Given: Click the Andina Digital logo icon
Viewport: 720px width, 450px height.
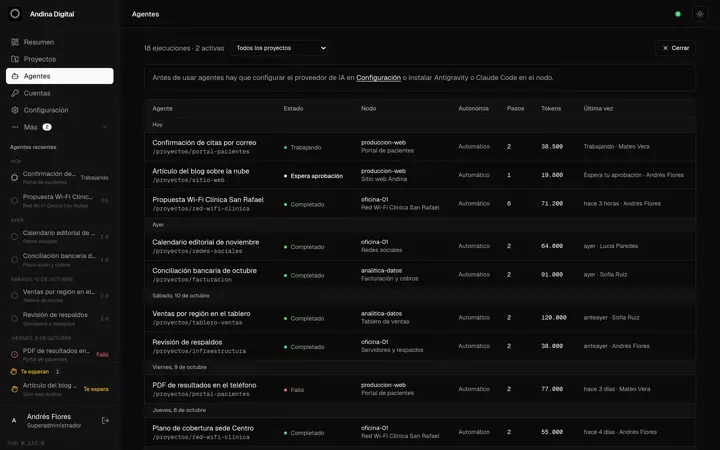Looking at the screenshot, I should tap(15, 14).
